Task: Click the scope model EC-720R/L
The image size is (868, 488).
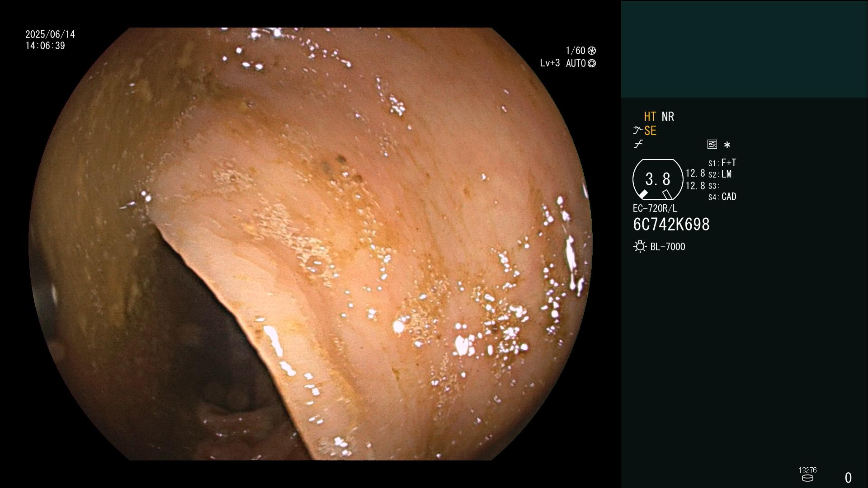Action: [x=655, y=208]
